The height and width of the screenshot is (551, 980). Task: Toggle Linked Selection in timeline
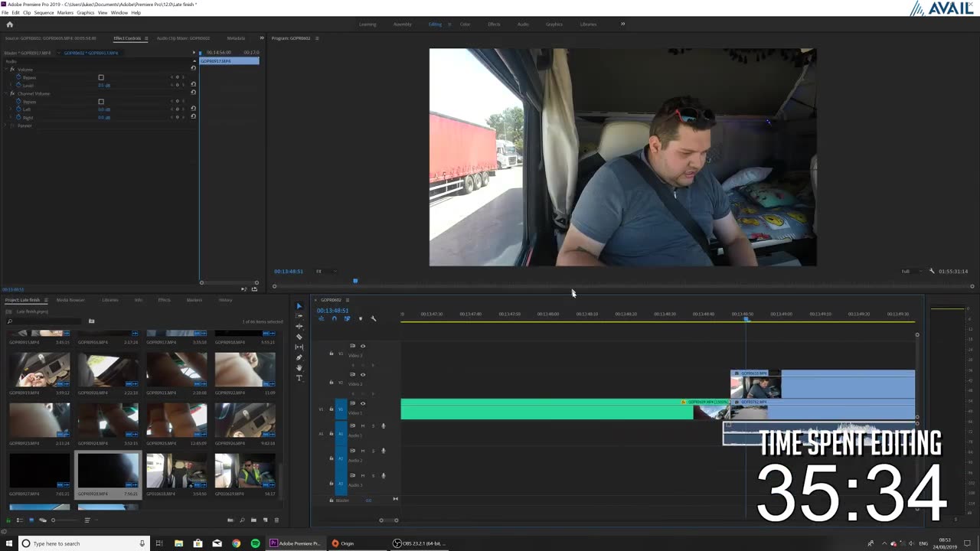347,318
